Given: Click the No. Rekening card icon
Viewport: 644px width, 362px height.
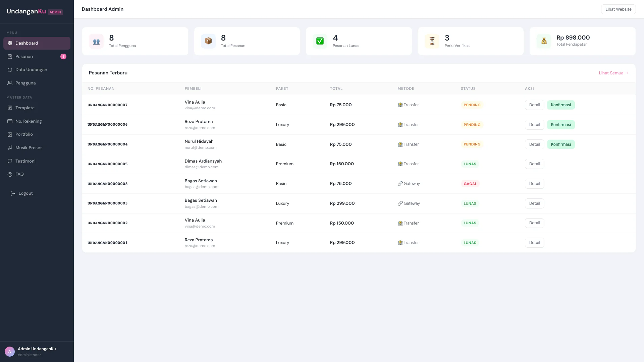Looking at the screenshot, I should click(x=10, y=121).
